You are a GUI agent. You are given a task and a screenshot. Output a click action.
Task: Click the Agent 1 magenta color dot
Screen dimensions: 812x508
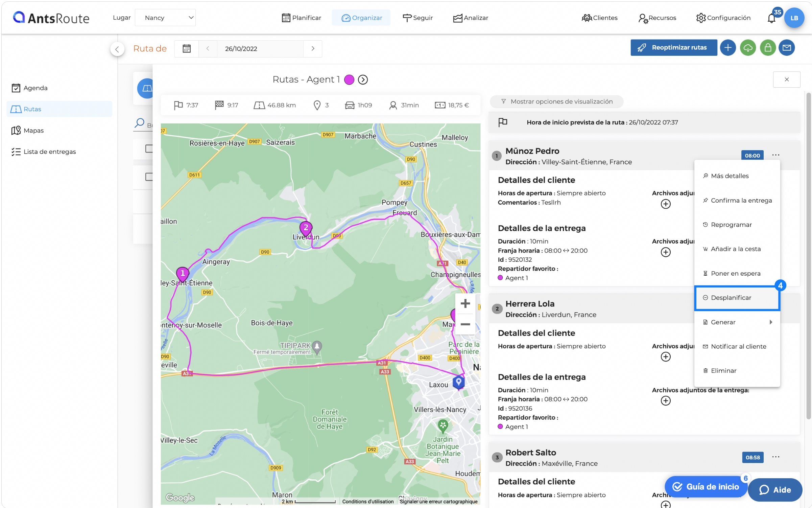pyautogui.click(x=349, y=79)
